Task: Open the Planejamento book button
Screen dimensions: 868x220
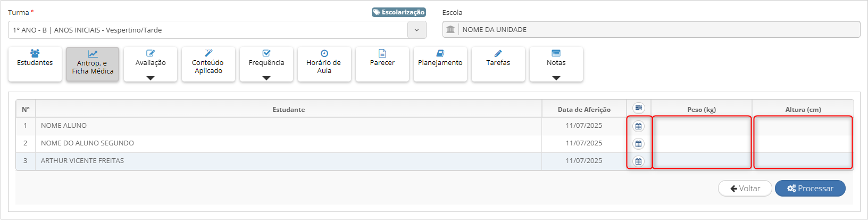Action: [440, 64]
